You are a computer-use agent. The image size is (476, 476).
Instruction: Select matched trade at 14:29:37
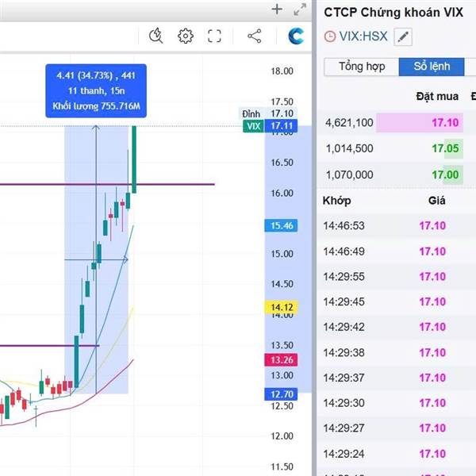tap(396, 378)
